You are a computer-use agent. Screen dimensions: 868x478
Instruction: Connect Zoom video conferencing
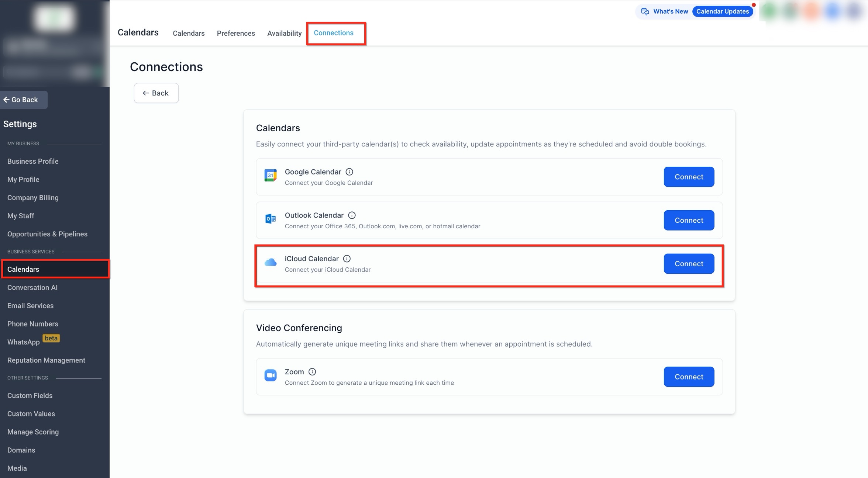689,377
